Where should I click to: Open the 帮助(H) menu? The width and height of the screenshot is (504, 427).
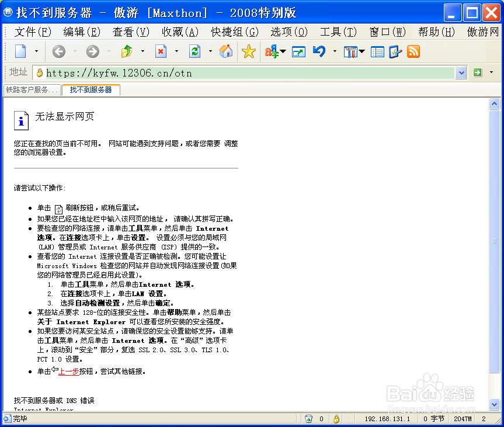(x=437, y=32)
